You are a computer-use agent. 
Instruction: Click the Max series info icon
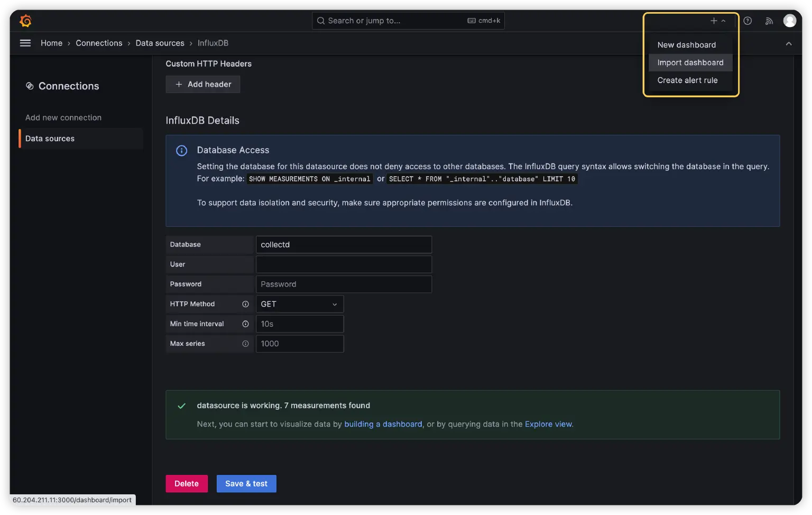tap(245, 344)
